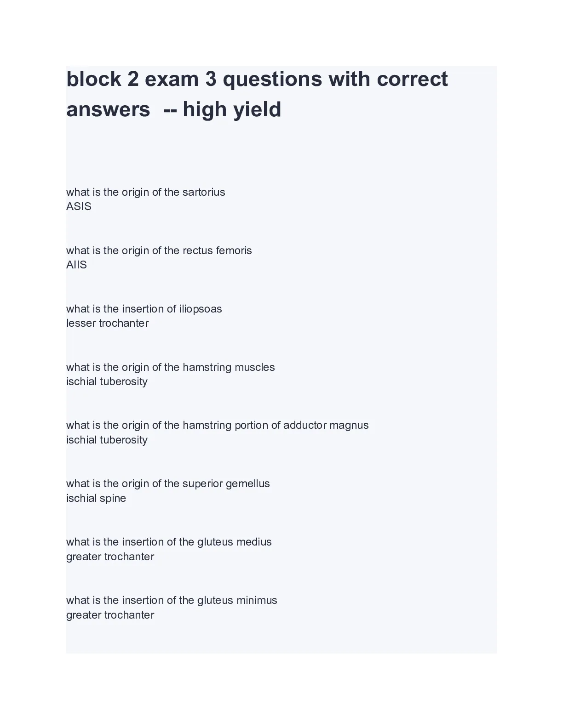Select the gluteus medius insertion question
The width and height of the screenshot is (563, 728).
(x=169, y=542)
